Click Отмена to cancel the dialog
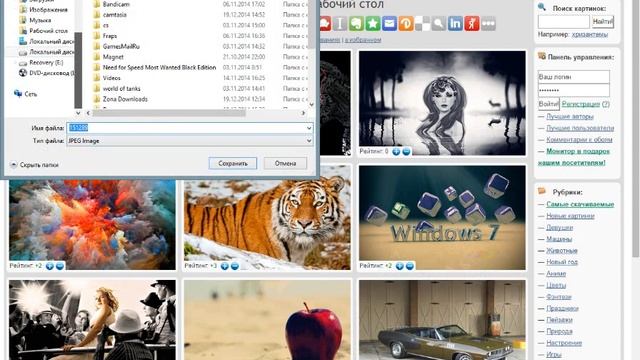Viewport: 640px width, 360px height. [285, 163]
